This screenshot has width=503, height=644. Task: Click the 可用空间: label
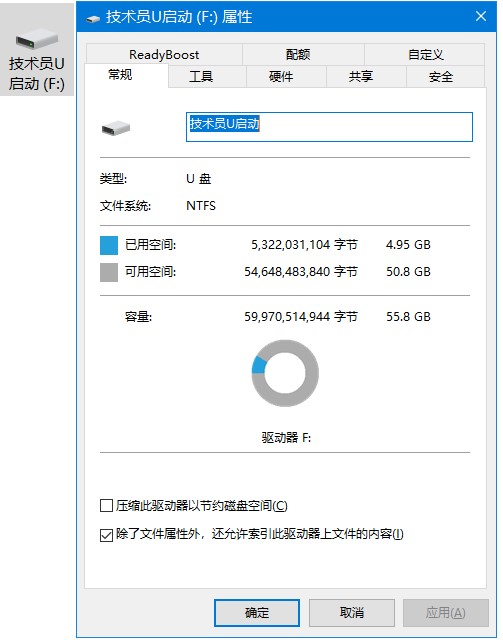150,272
